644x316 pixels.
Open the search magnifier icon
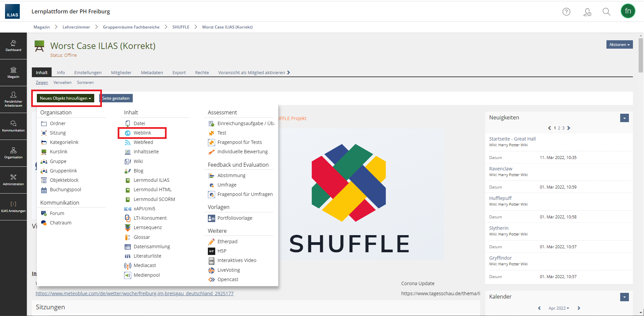(606, 12)
